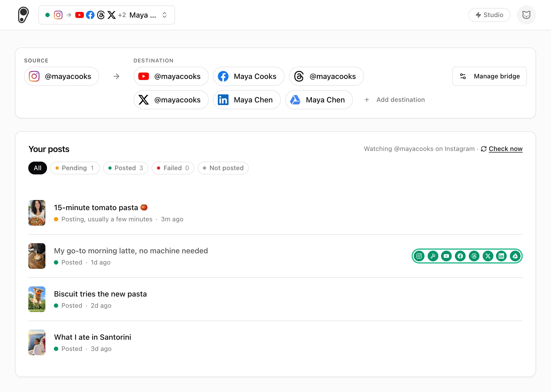This screenshot has height=392, width=551.
Task: Click Instagram status icon on latte post
Action: (419, 256)
